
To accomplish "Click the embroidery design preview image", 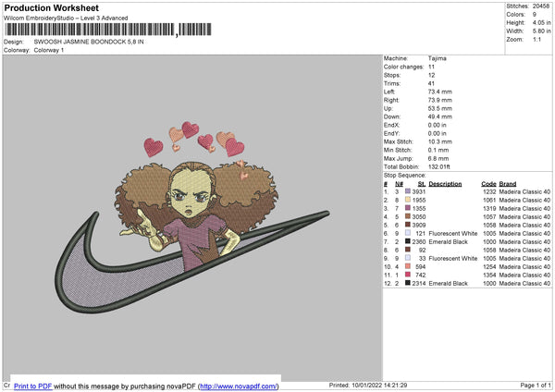I will click(192, 217).
